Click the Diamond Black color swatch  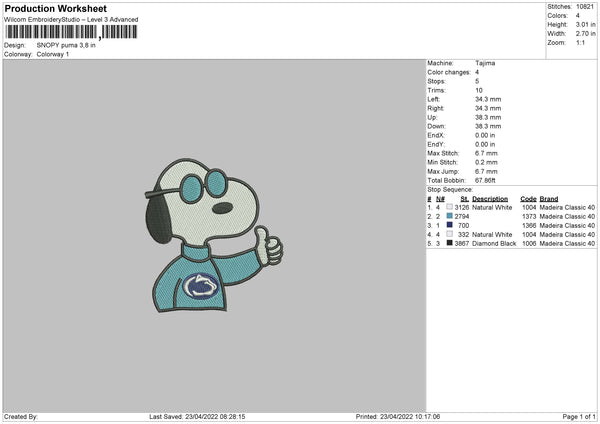pyautogui.click(x=449, y=243)
